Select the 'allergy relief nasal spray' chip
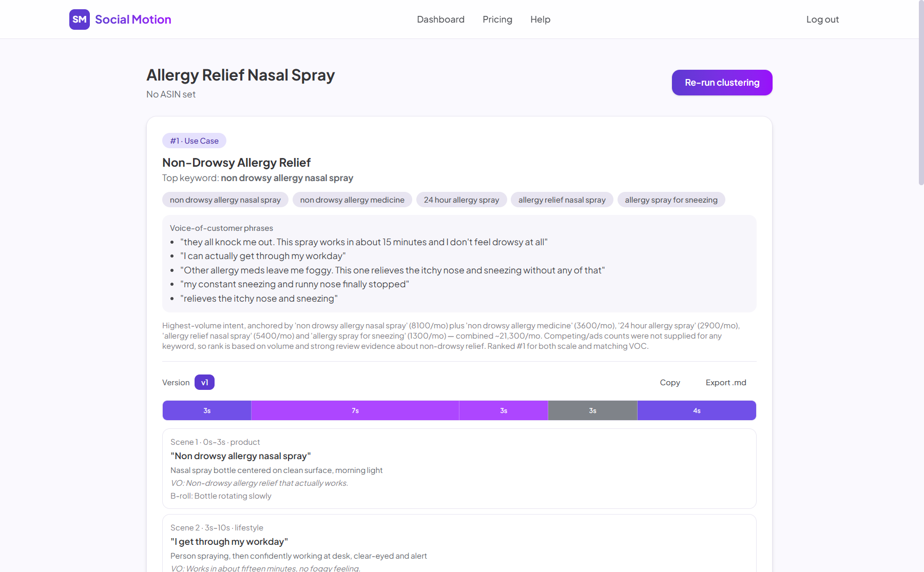 click(562, 200)
